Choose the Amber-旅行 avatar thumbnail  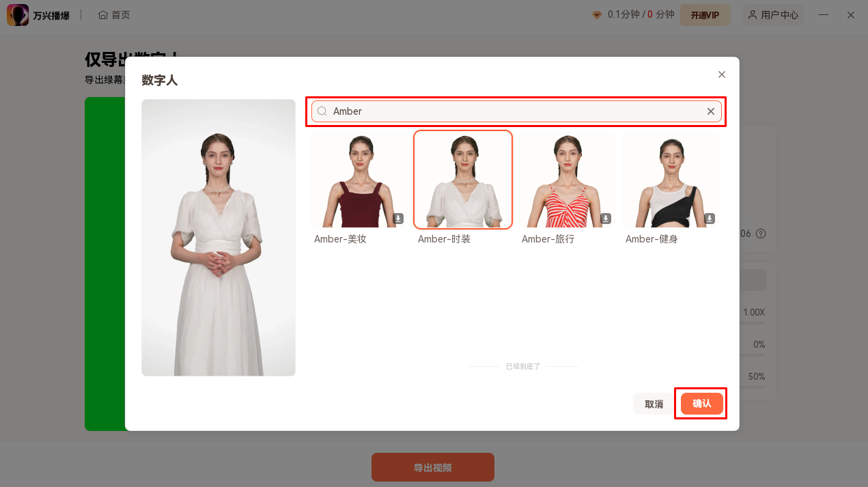tap(567, 180)
